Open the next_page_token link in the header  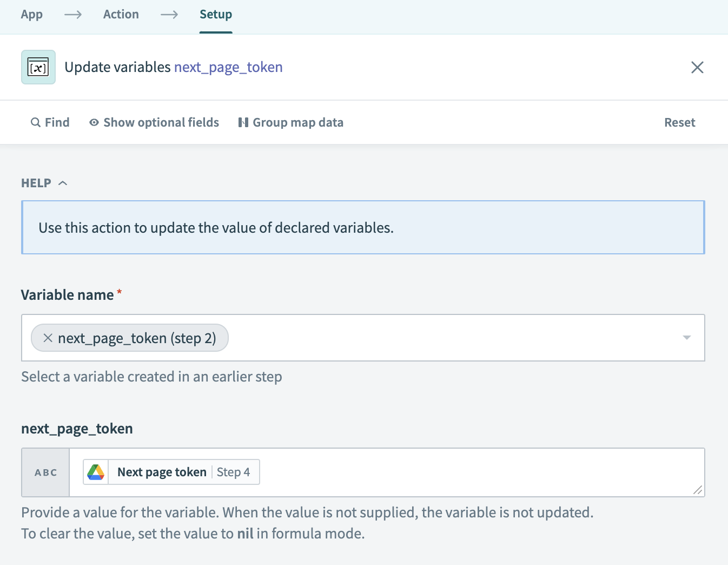tap(228, 67)
